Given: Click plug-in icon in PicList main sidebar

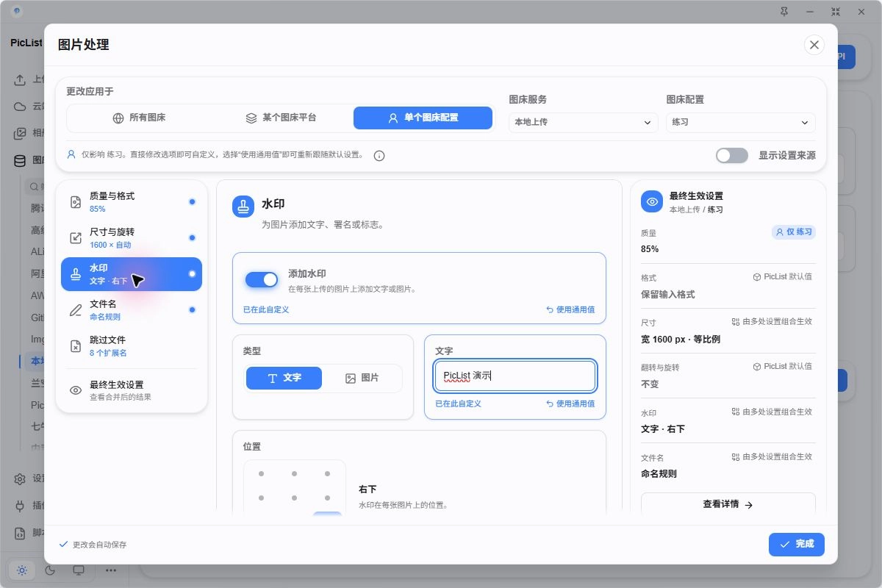Looking at the screenshot, I should [x=21, y=506].
